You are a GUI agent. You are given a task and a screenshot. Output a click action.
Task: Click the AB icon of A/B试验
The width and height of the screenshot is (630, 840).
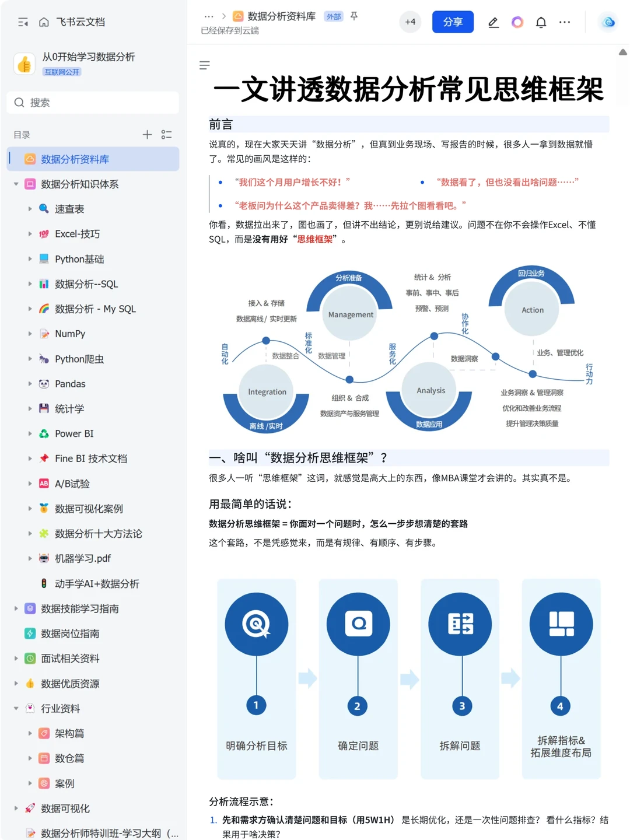[x=44, y=484]
